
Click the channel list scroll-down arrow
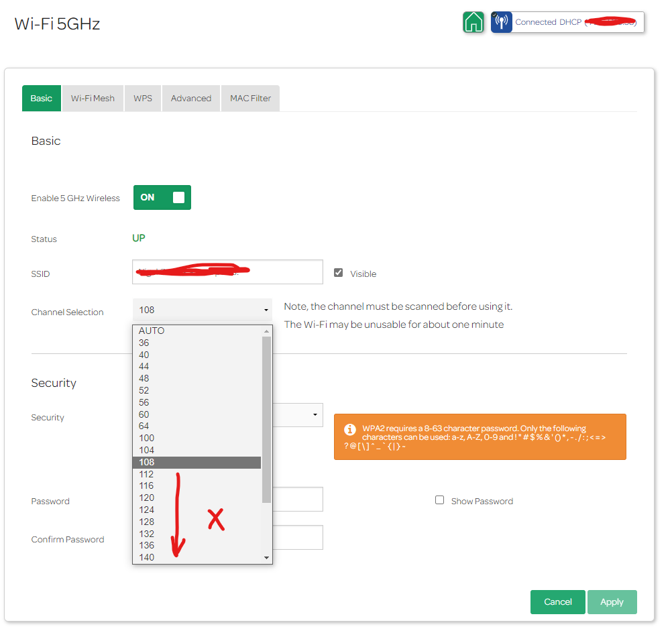(x=266, y=558)
